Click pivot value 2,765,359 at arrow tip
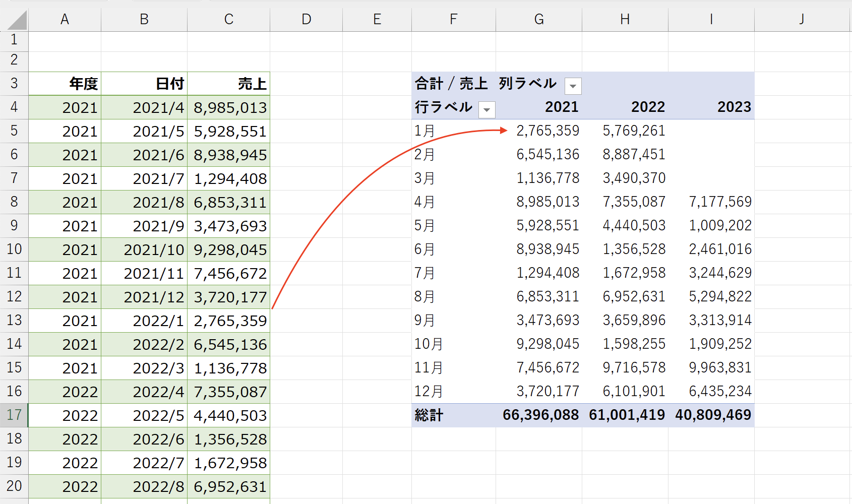This screenshot has width=852, height=504. (x=547, y=131)
